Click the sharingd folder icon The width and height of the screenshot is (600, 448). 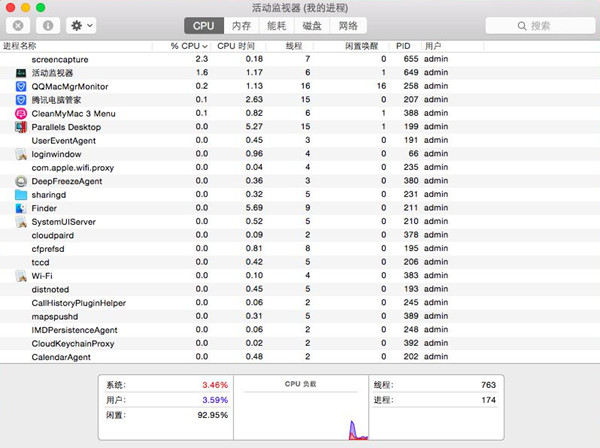coord(22,195)
